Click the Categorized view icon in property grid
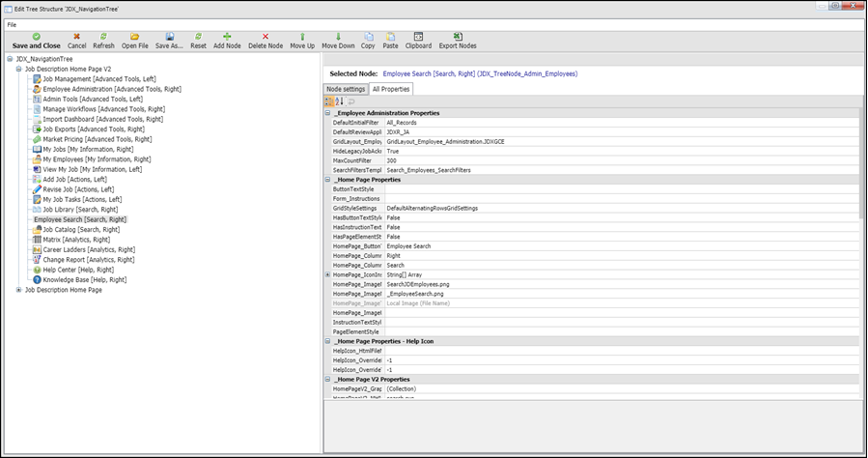The width and height of the screenshot is (868, 458). [329, 101]
